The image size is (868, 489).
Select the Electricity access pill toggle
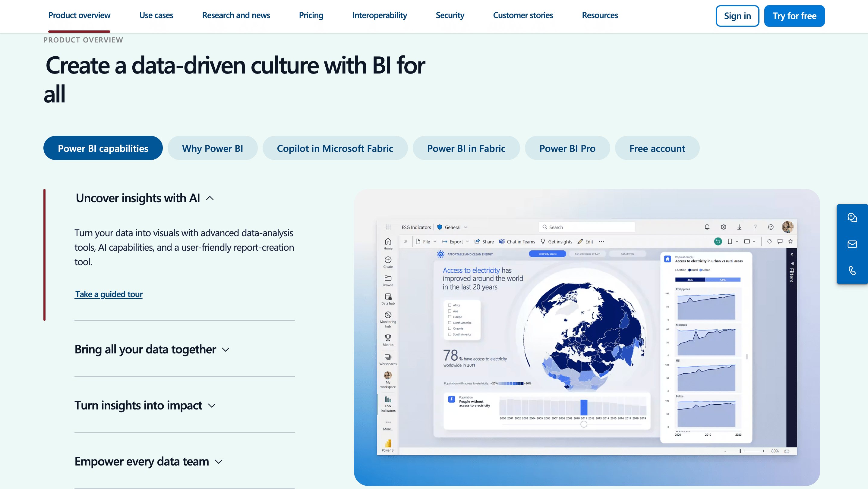point(547,254)
